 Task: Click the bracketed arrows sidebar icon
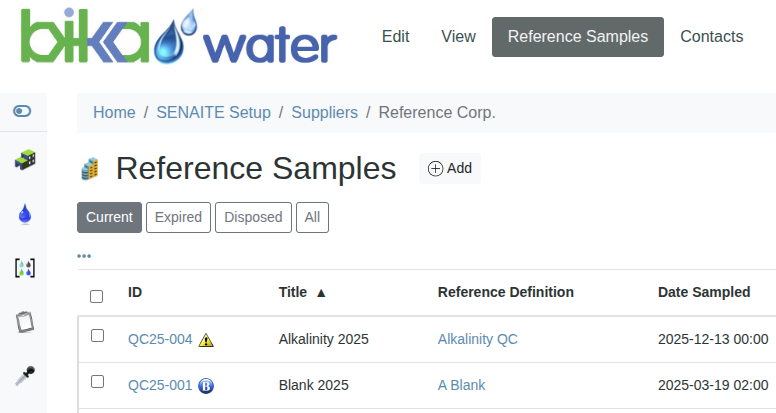pos(24,267)
